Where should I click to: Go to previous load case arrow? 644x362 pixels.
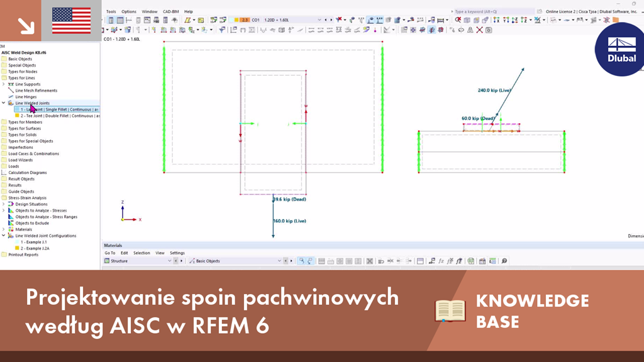coord(326,19)
